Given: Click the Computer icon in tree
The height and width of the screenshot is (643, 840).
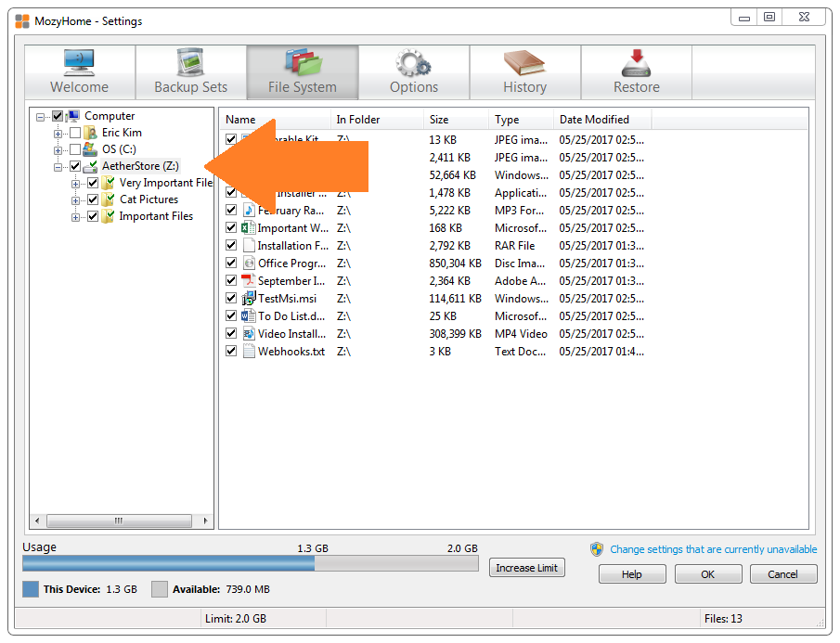Looking at the screenshot, I should [73, 116].
